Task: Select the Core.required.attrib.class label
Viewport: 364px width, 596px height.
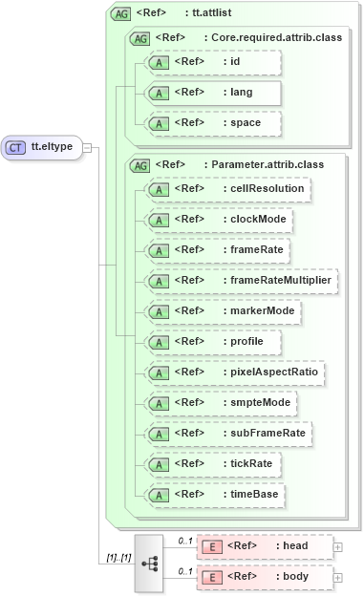Action: coord(276,37)
